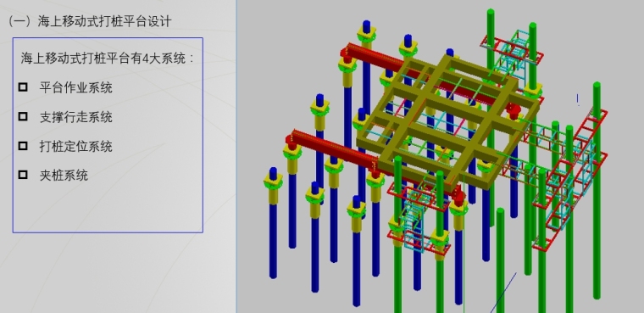This screenshot has width=644, height=313.
Task: Select the 平台作业系统 text item
Action: point(76,87)
